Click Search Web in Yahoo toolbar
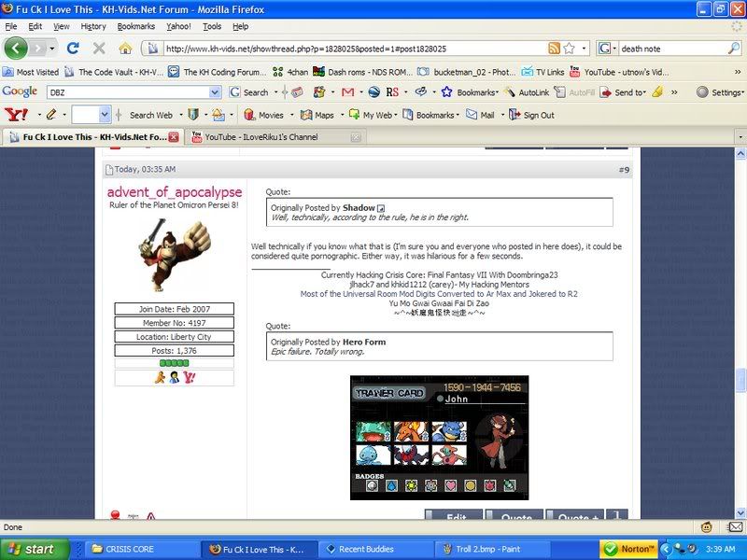The height and width of the screenshot is (560, 747). (151, 115)
